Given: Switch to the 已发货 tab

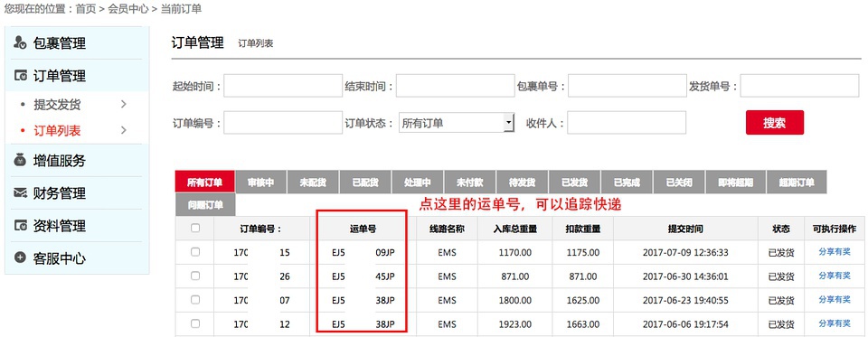Looking at the screenshot, I should pyautogui.click(x=575, y=183).
